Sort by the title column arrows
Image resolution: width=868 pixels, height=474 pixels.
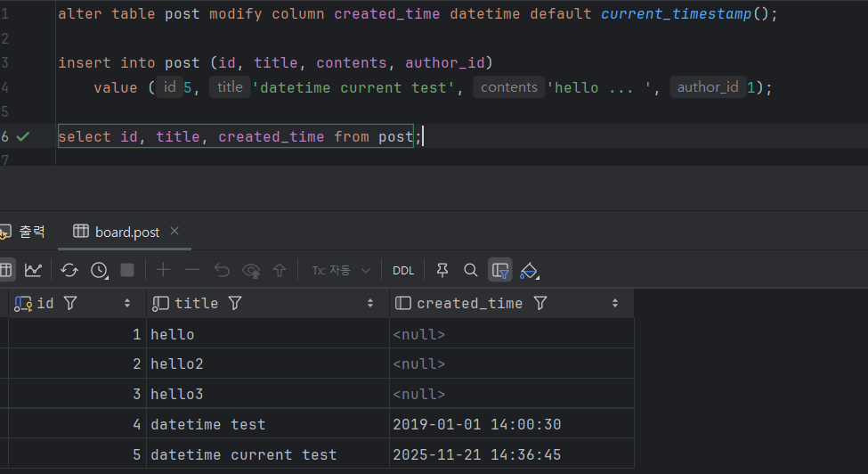[x=370, y=303]
